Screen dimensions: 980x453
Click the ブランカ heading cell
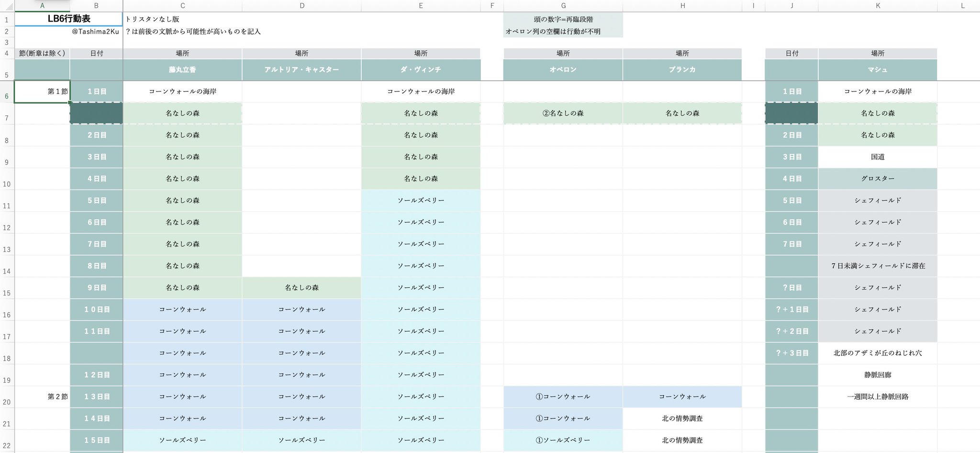coord(682,70)
